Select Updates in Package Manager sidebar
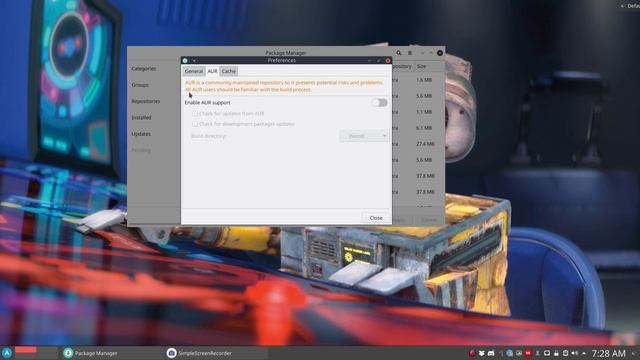This screenshot has width=640, height=360. tap(141, 134)
